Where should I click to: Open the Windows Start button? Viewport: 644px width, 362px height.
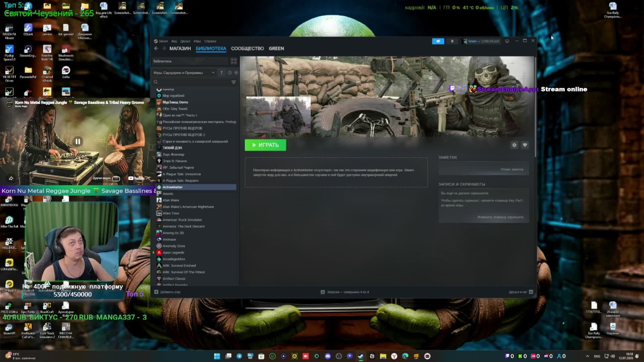pos(217,356)
